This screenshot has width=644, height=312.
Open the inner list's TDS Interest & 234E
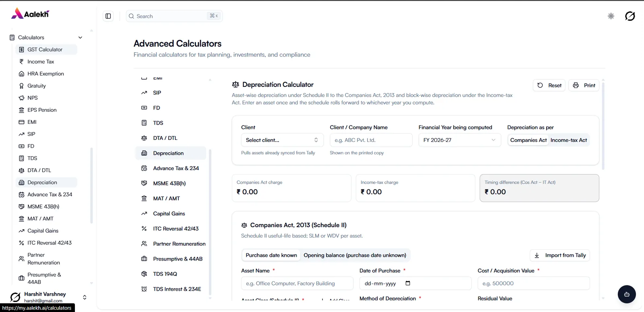171,289
